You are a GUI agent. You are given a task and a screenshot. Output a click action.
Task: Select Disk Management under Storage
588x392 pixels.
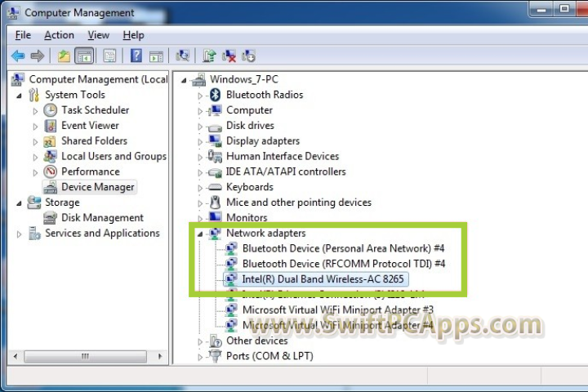[x=102, y=217]
